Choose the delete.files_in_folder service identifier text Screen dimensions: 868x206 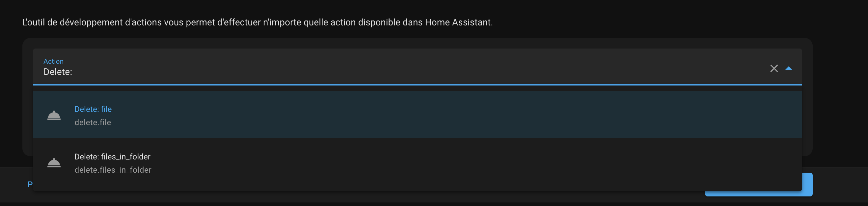(113, 170)
